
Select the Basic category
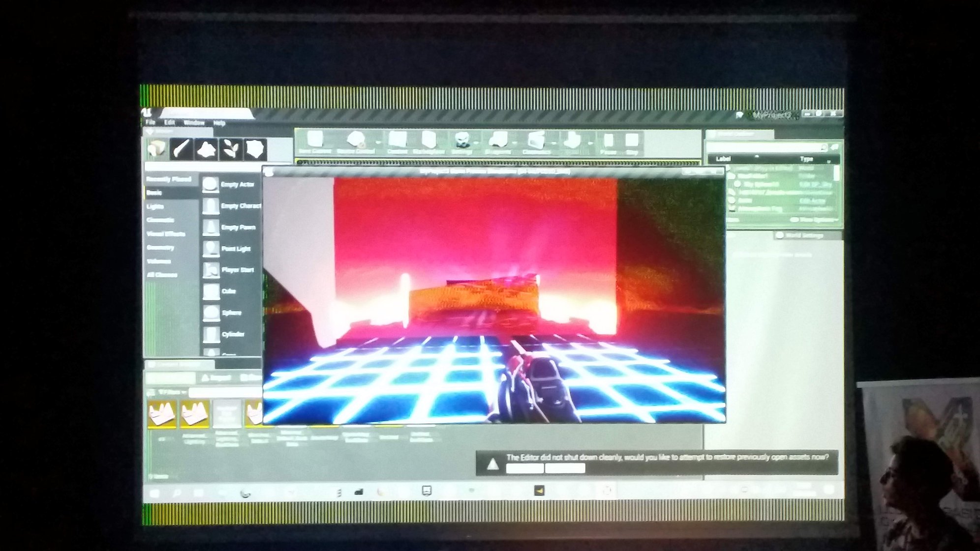tap(154, 193)
